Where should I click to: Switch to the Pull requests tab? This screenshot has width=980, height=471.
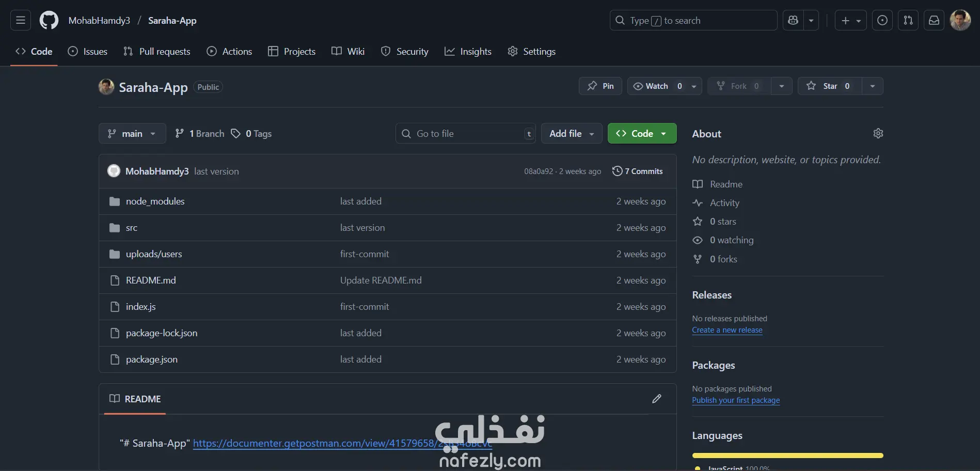pyautogui.click(x=157, y=51)
